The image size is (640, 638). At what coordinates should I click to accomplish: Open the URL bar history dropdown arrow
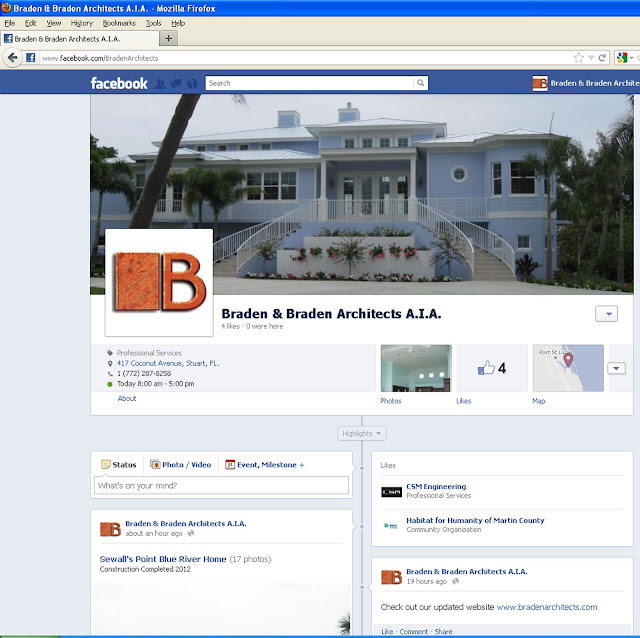[591, 58]
